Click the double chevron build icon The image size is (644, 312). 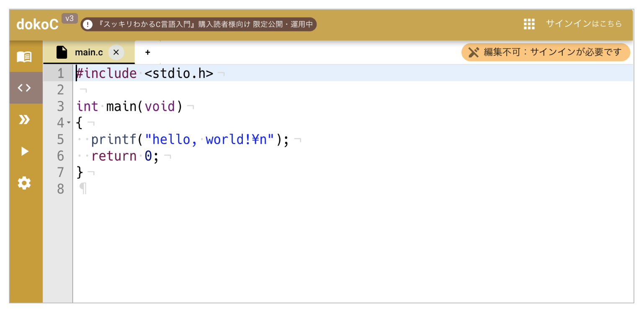click(24, 120)
